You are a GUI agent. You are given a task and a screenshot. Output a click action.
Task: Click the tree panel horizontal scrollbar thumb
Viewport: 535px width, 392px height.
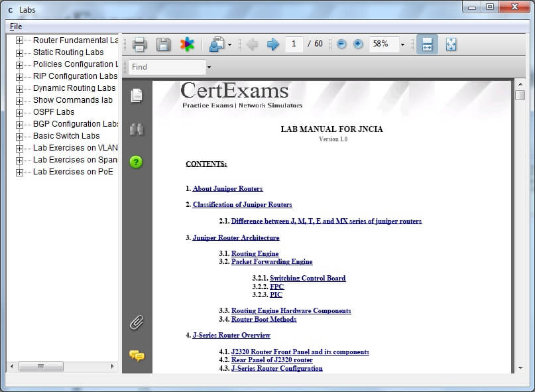point(41,366)
